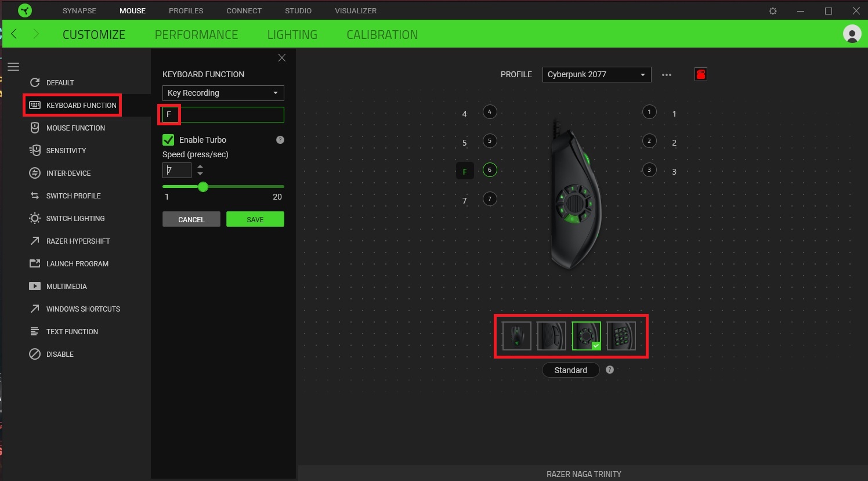Select mouse button 5 circle
The width and height of the screenshot is (868, 481).
pos(490,141)
